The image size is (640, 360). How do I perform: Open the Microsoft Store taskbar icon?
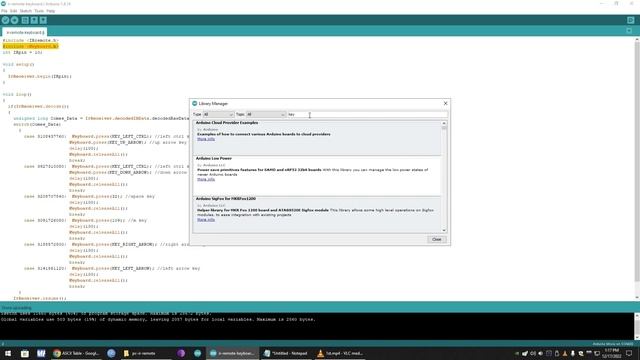tap(24, 353)
